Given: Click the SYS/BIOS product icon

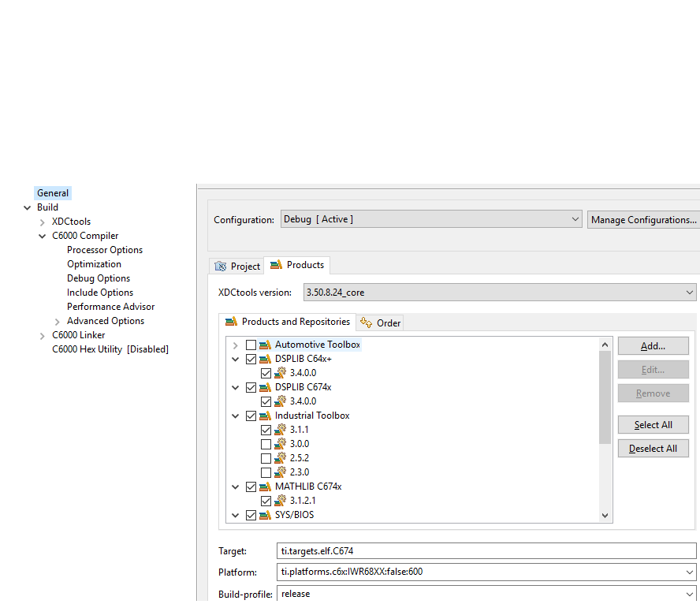Looking at the screenshot, I should click(265, 515).
